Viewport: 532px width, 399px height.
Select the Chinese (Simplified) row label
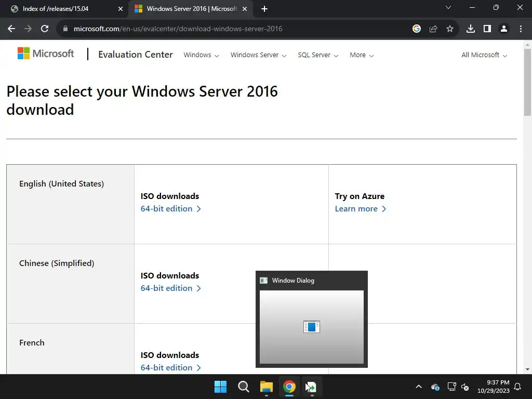point(57,263)
